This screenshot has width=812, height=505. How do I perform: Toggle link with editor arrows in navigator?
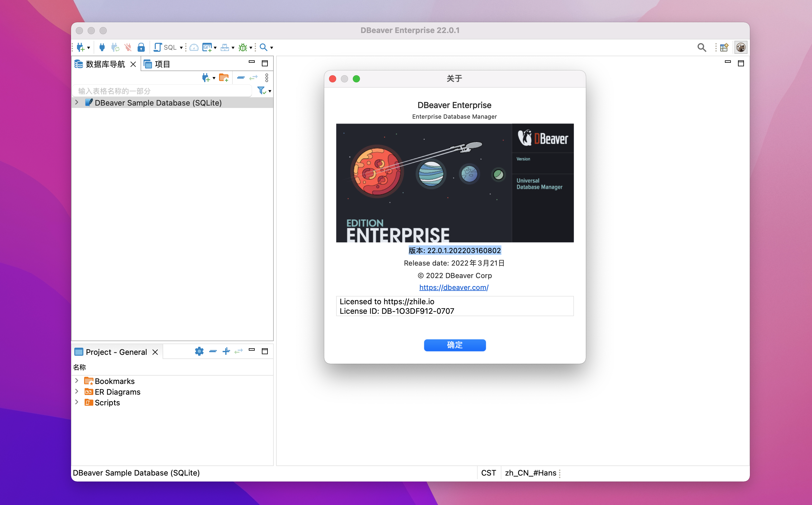click(254, 78)
